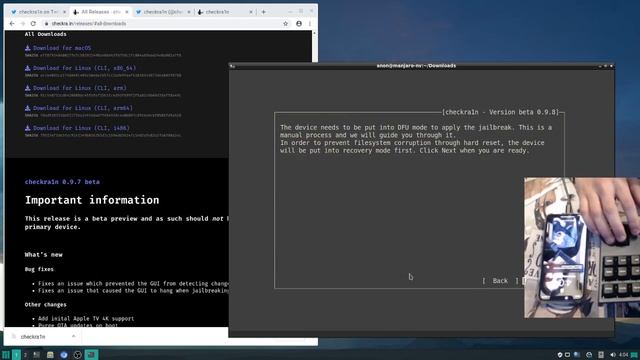Go forward in the browser
640x360 pixels.
[22, 24]
